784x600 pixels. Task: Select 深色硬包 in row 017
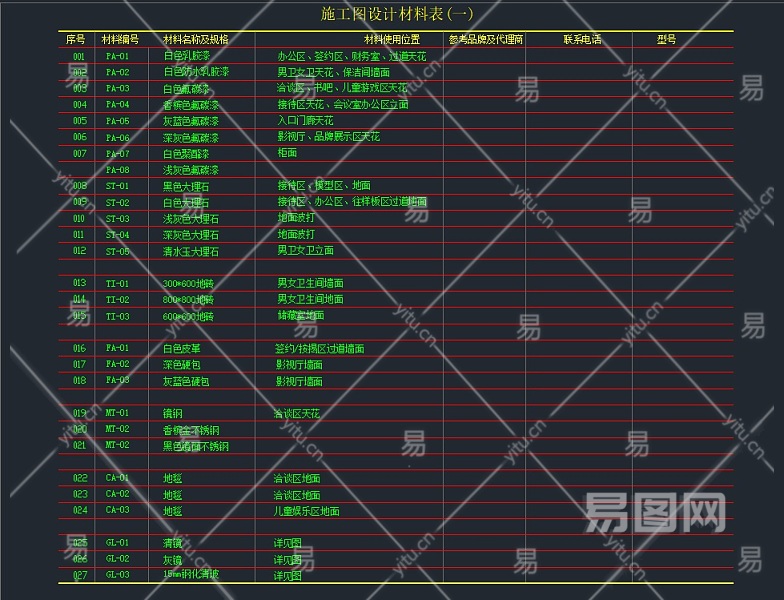pos(182,364)
